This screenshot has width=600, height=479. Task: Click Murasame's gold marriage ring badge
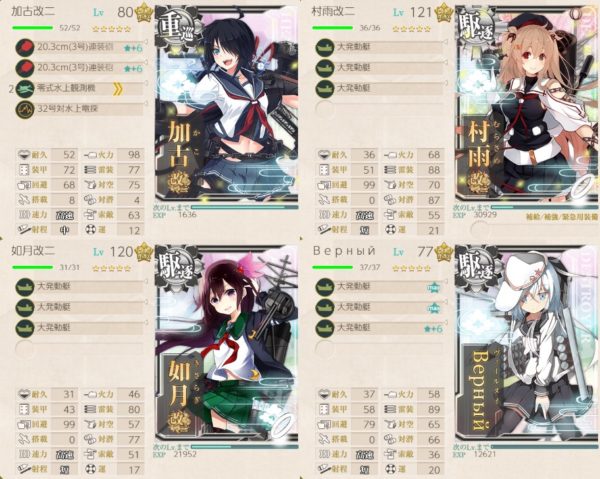pyautogui.click(x=445, y=14)
